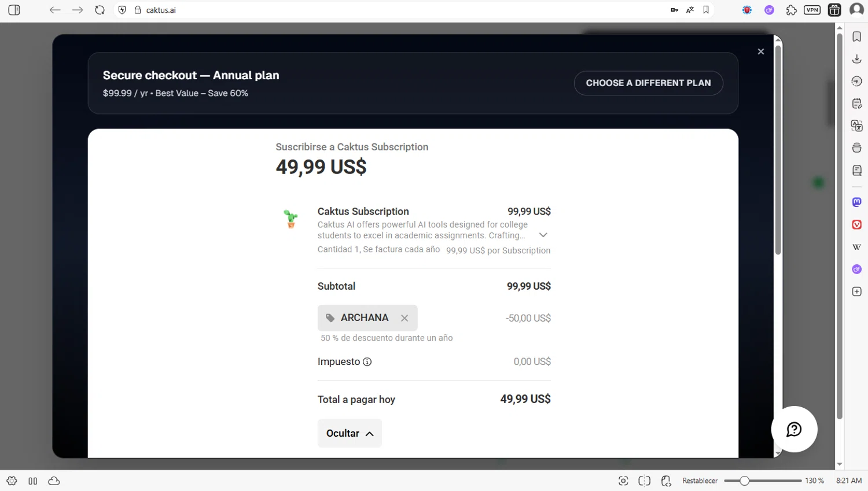Go back to previous page
The height and width of the screenshot is (491, 868).
click(55, 10)
